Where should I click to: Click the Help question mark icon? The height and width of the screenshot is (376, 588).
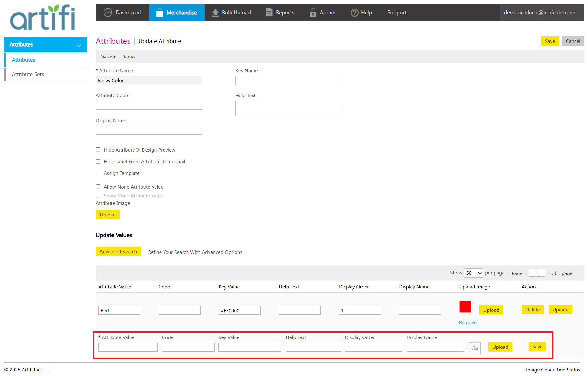click(354, 13)
